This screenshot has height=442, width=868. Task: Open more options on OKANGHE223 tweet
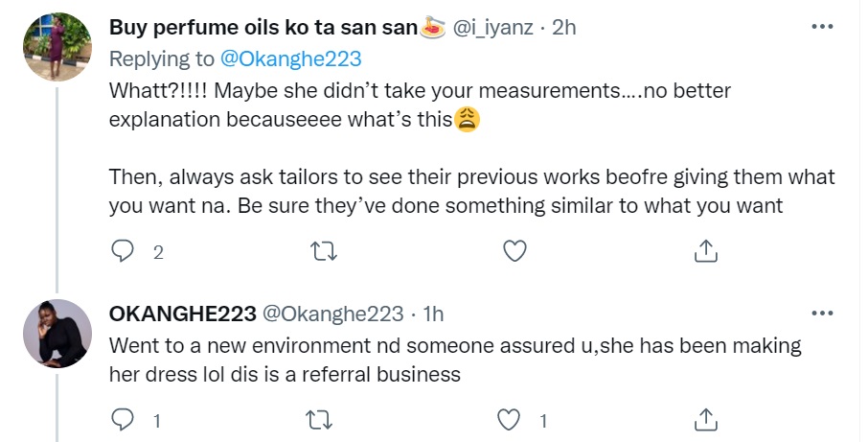click(x=822, y=314)
